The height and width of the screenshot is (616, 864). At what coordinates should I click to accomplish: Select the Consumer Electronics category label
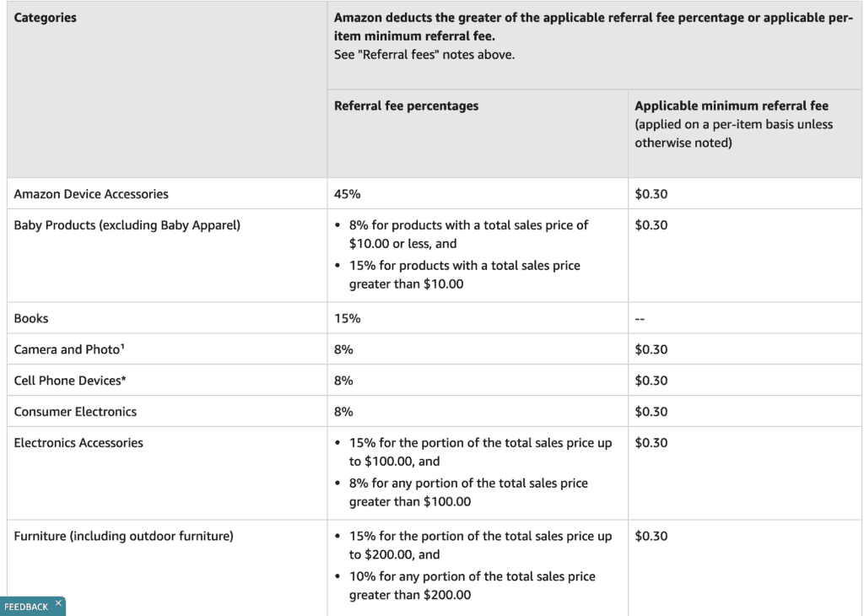[x=75, y=411]
